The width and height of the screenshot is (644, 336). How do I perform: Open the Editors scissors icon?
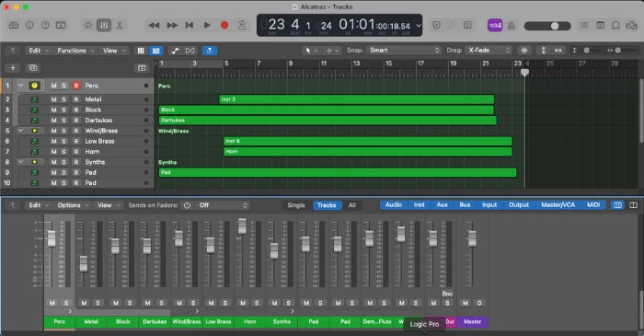click(x=120, y=26)
